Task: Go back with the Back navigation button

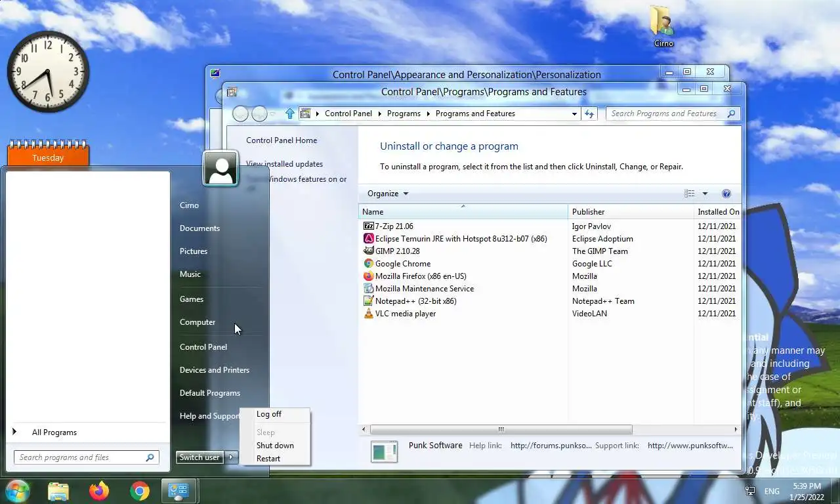Action: (241, 114)
